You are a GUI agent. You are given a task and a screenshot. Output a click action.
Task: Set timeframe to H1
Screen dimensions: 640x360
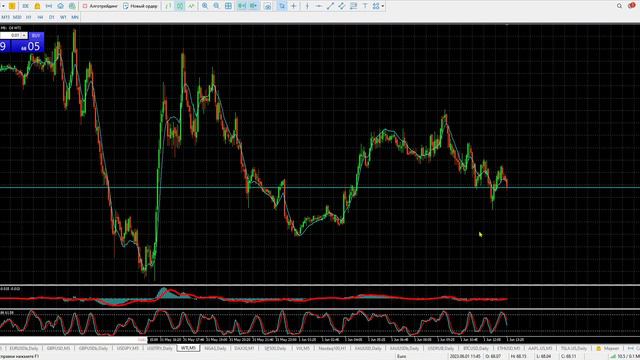click(x=29, y=17)
